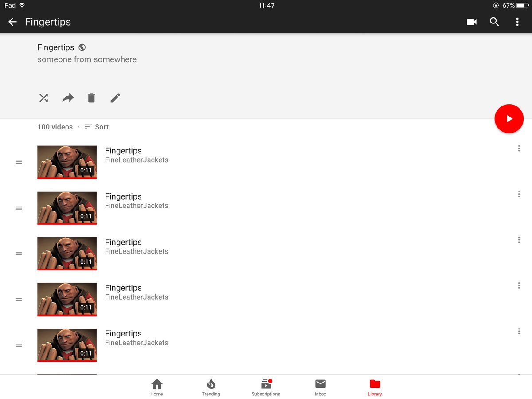Share the playlist with the arrow icon
This screenshot has width=532, height=399.
tap(67, 98)
